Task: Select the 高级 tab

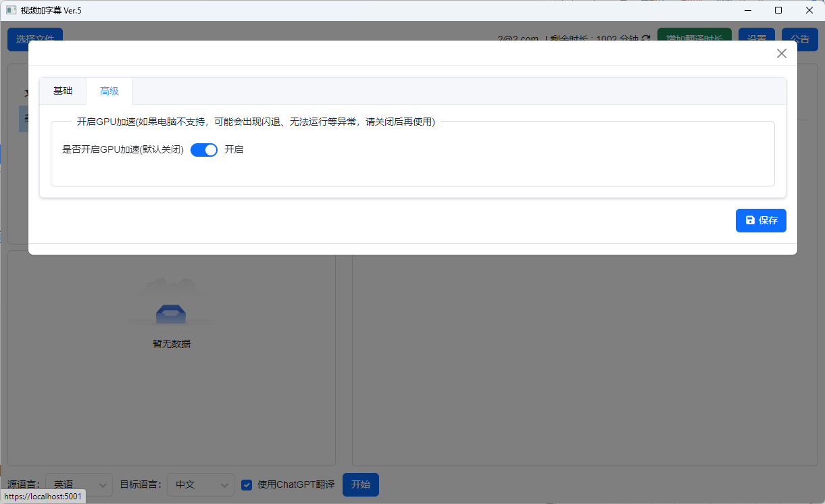Action: [x=109, y=91]
